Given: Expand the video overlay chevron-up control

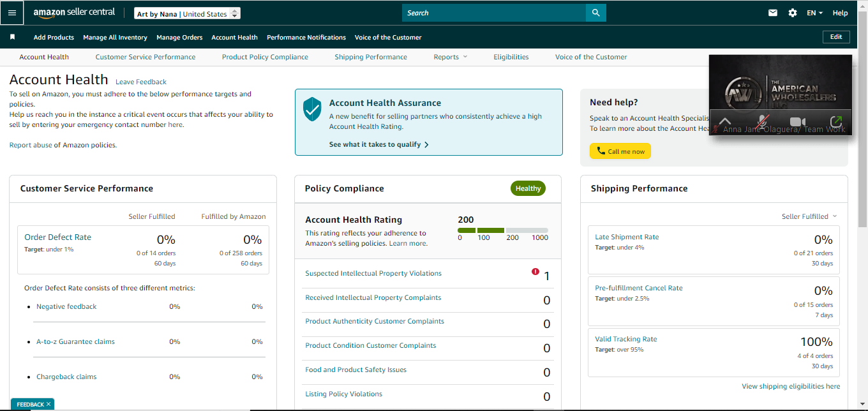Looking at the screenshot, I should pos(725,121).
